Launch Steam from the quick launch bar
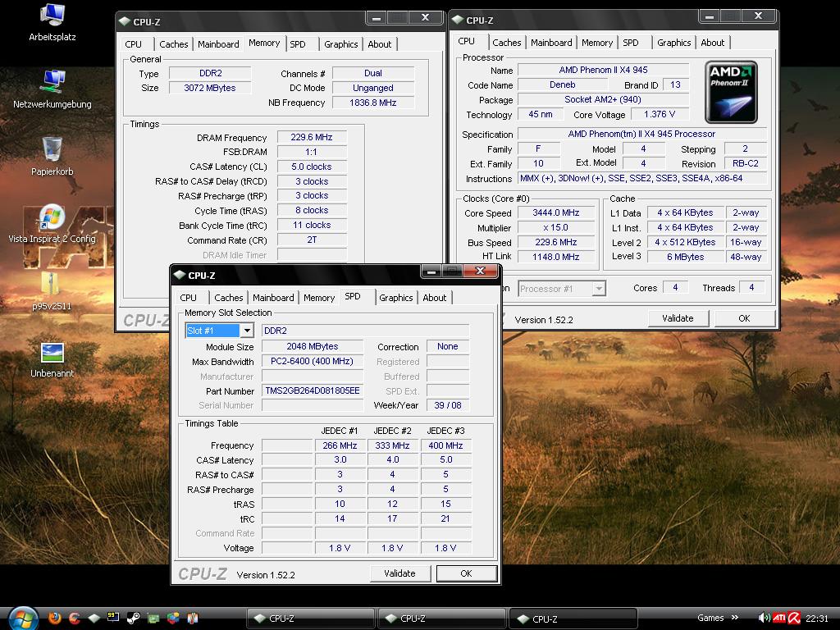This screenshot has width=840, height=630. 134,618
